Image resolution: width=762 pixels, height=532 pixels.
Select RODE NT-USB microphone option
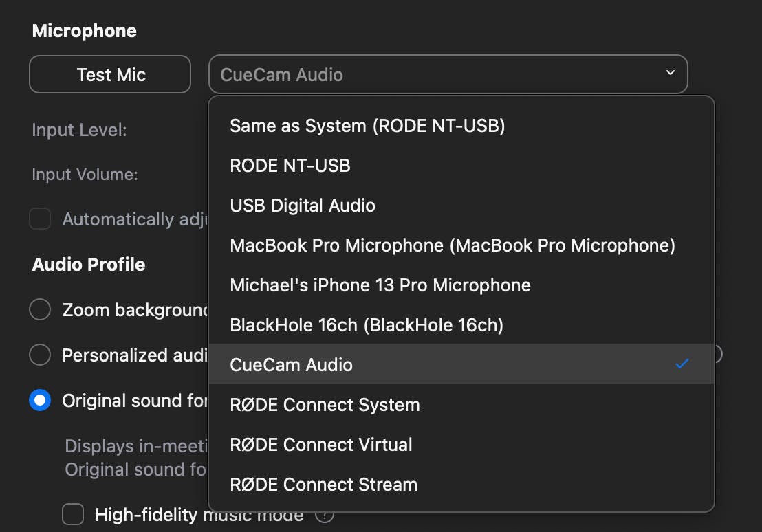[461, 166]
